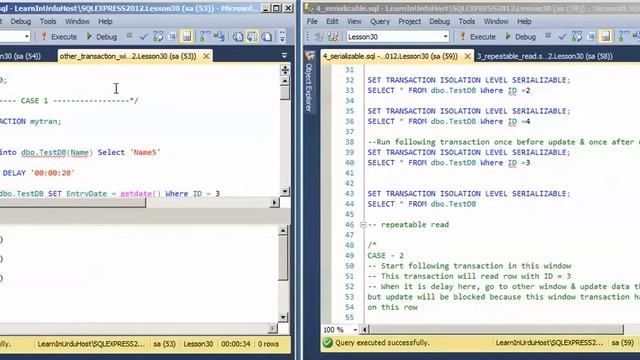Image resolution: width=640 pixels, height=360 pixels.
Task: Click the 'Name5' string in left editor
Action: click(145, 152)
